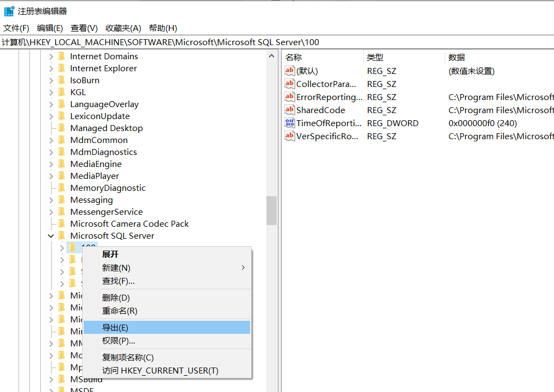This screenshot has width=554, height=392.
Task: Select the LexiconUpdate tree row
Action: click(99, 116)
